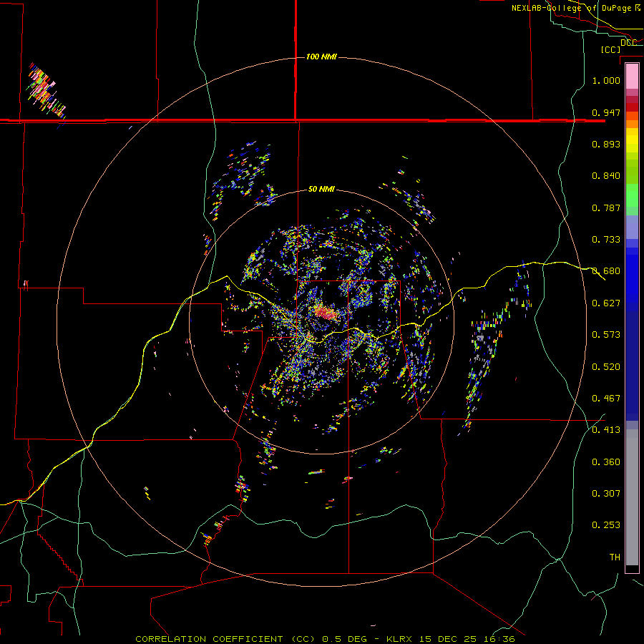Click the 0.467 color scale label
The image size is (644, 644).
606,399
